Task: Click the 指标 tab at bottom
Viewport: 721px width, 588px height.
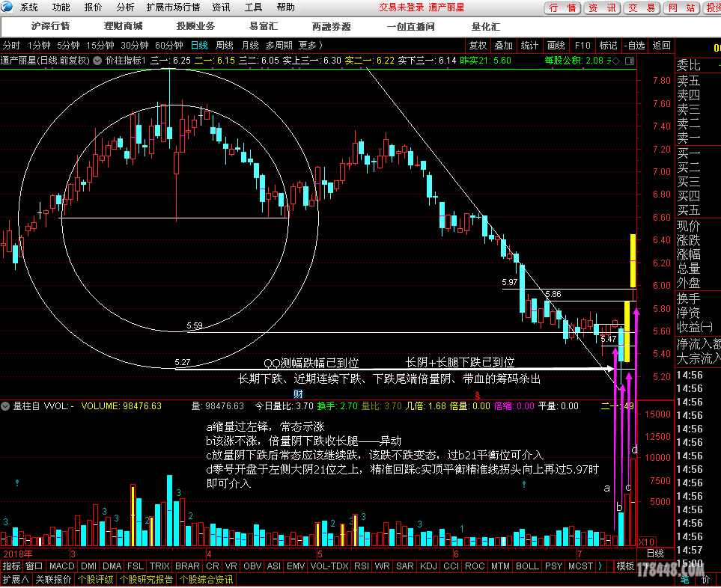Action: 12,566
